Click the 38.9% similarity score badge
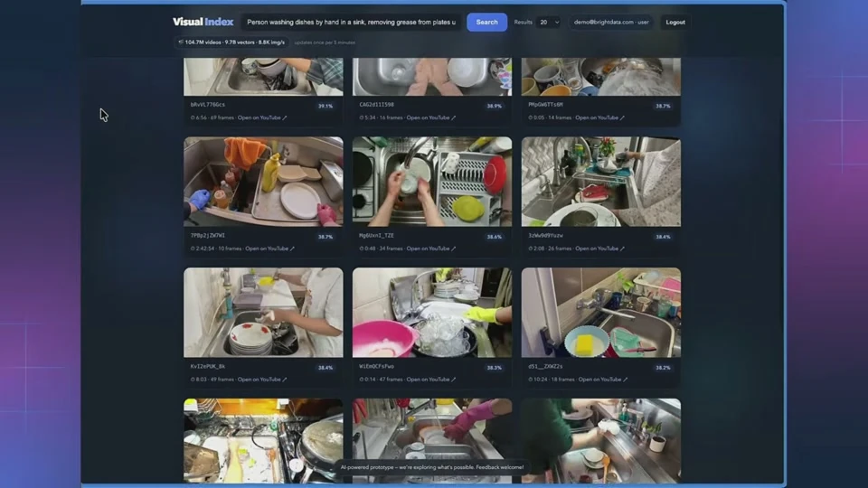Screen dimensions: 868x488 pyautogui.click(x=495, y=106)
